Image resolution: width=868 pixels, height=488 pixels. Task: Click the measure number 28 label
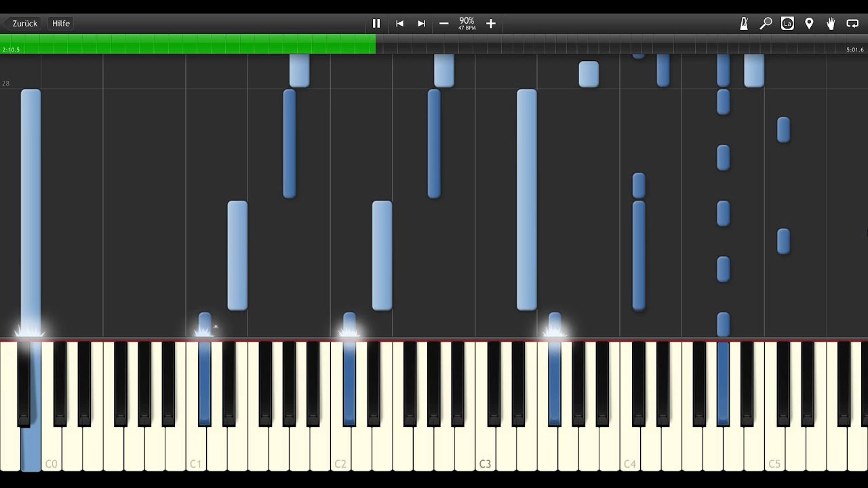coord(5,83)
